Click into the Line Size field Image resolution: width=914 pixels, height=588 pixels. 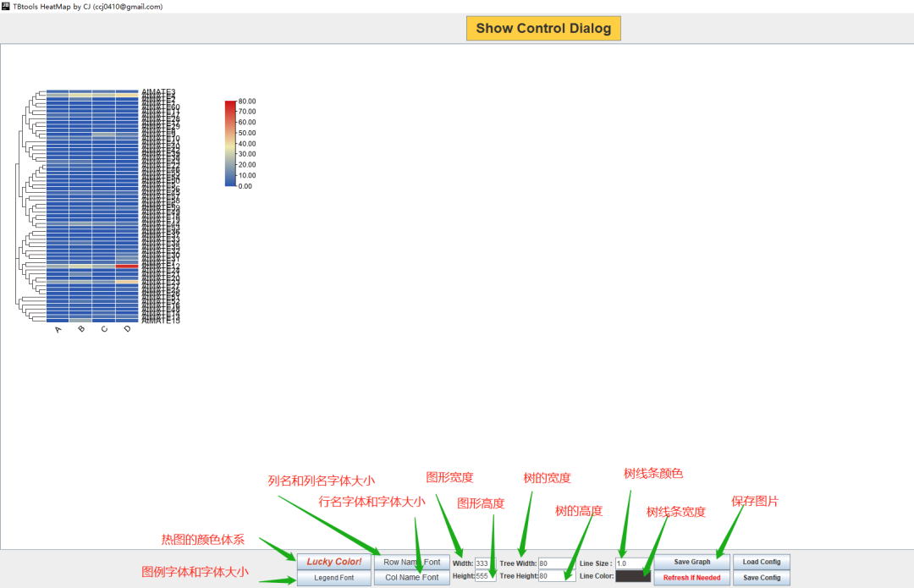pos(633,563)
